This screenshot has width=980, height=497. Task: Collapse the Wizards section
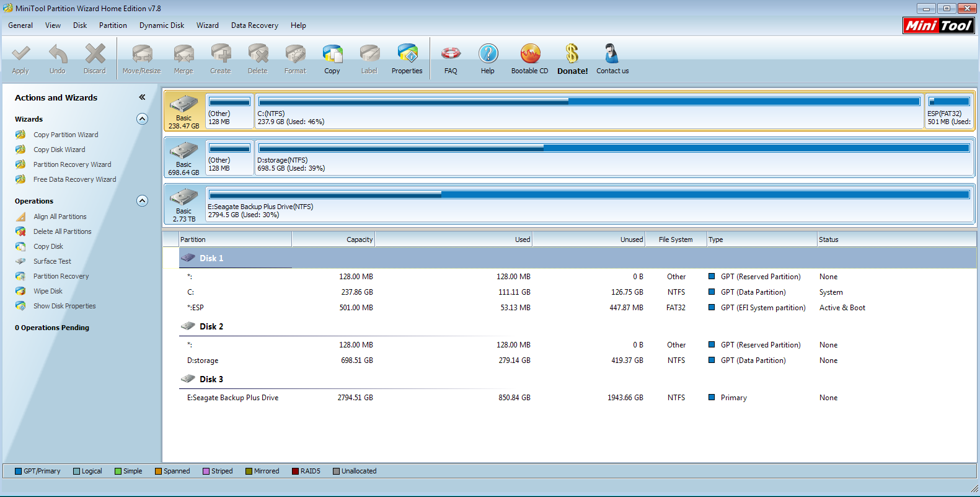[x=142, y=119]
